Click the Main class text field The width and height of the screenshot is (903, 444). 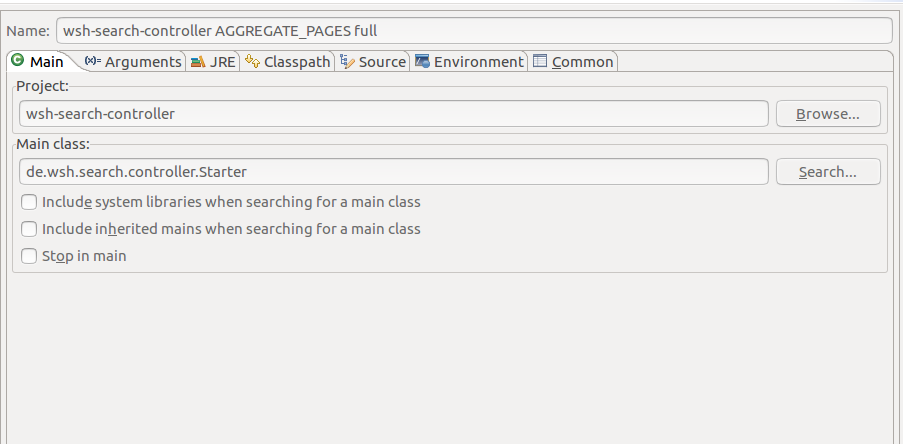393,172
